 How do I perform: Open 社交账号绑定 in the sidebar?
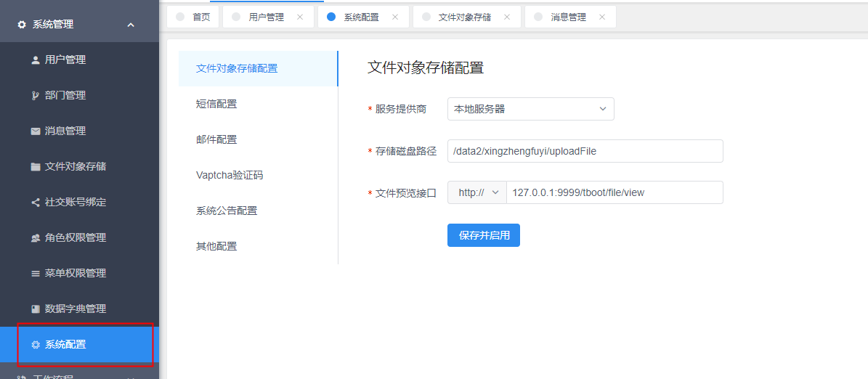(80, 202)
